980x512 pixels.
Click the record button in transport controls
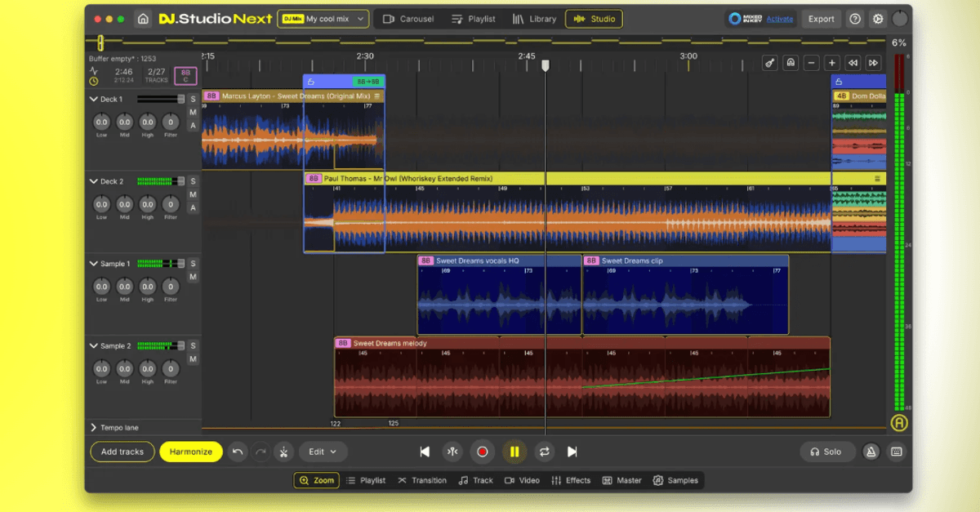[482, 452]
